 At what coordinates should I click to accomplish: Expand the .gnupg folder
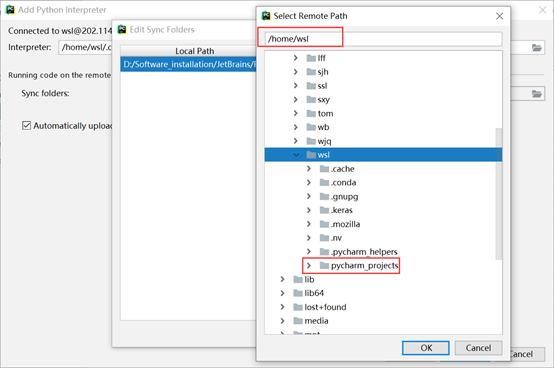[309, 196]
